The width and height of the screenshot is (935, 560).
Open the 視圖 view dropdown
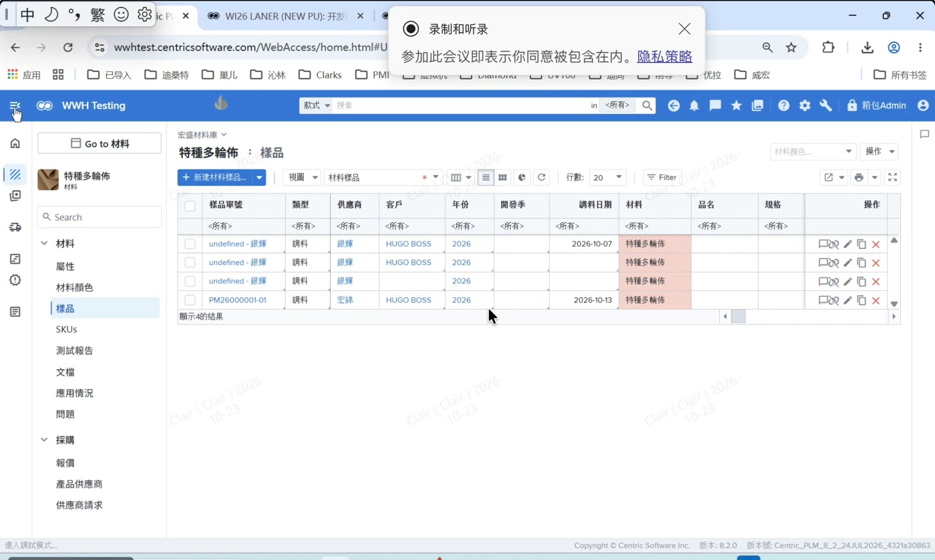click(x=302, y=178)
